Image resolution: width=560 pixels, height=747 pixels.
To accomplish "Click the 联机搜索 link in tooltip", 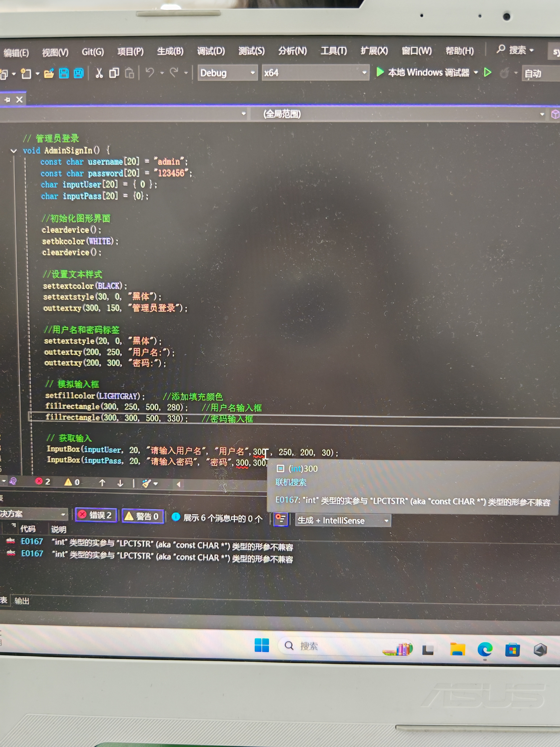I will pyautogui.click(x=291, y=482).
